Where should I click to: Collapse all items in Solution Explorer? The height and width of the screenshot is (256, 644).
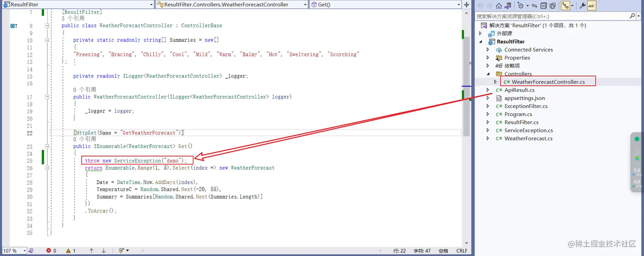click(x=543, y=6)
